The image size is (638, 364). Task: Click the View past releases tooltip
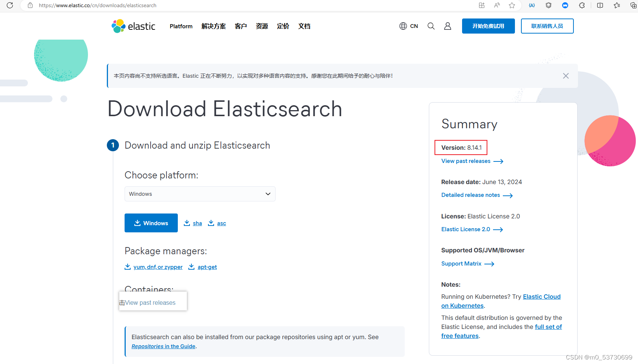coord(153,301)
